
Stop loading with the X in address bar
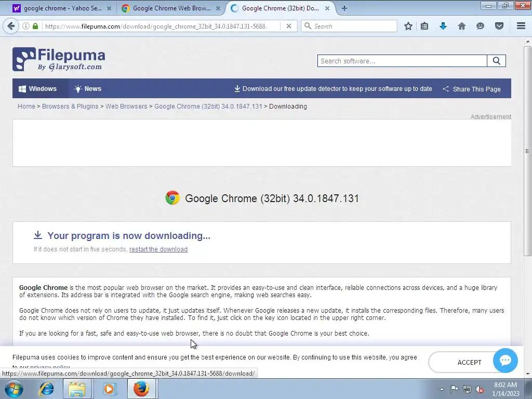[x=289, y=26]
